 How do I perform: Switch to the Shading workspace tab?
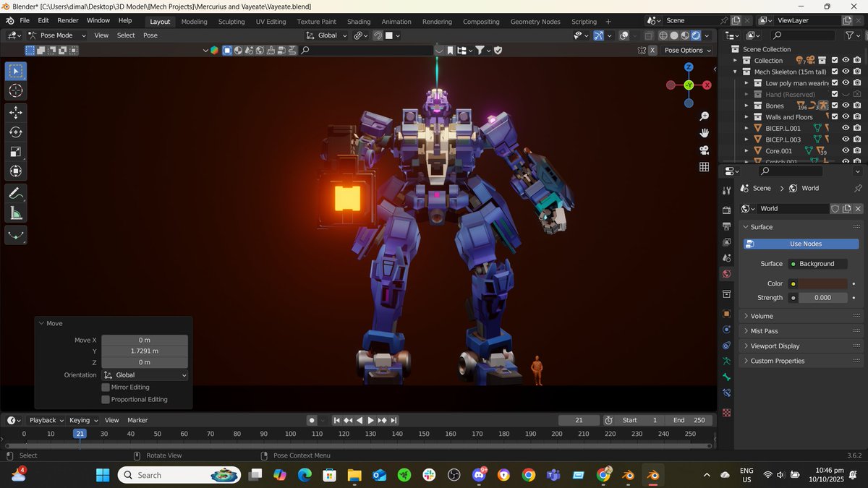359,22
